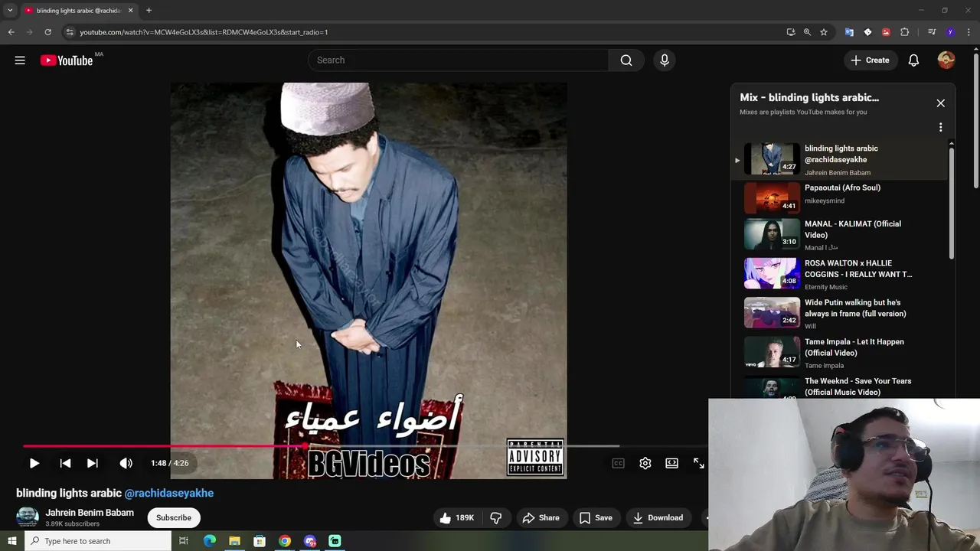Go back in browser history
The width and height of the screenshot is (980, 551).
11,32
